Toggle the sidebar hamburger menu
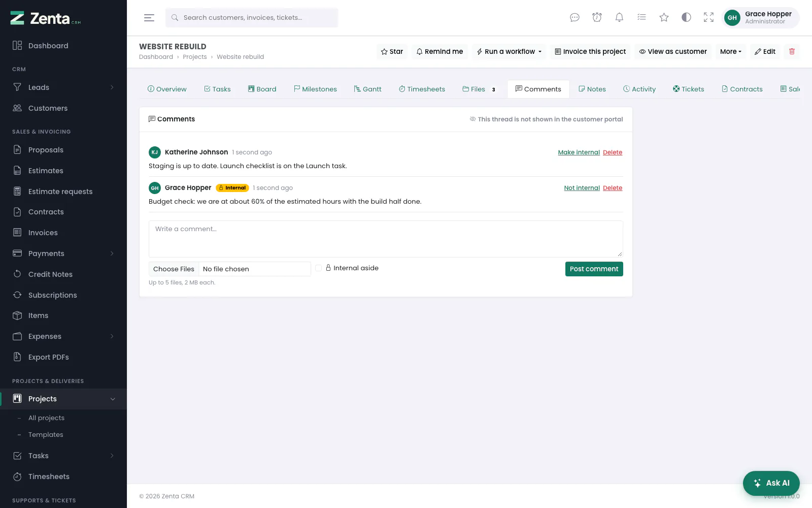This screenshot has width=812, height=508. pyautogui.click(x=149, y=18)
